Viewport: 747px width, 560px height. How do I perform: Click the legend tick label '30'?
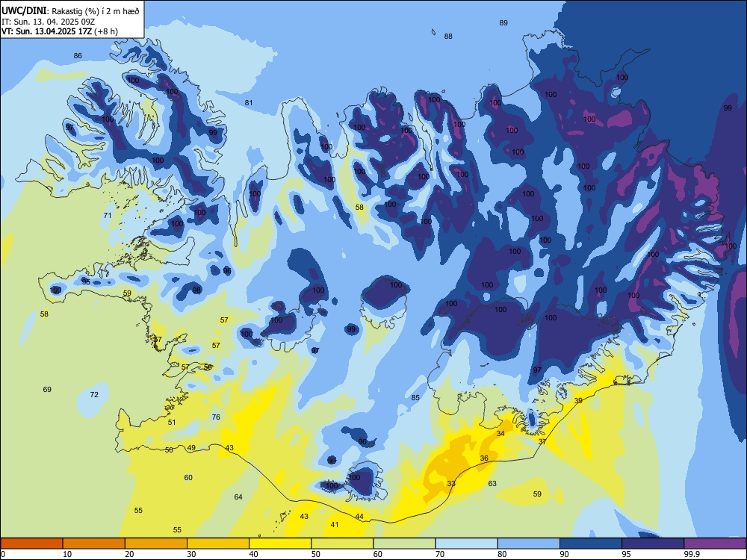click(x=191, y=554)
